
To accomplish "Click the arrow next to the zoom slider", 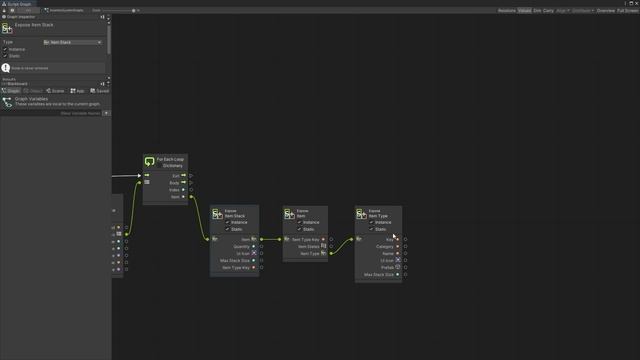I will point(138,10).
